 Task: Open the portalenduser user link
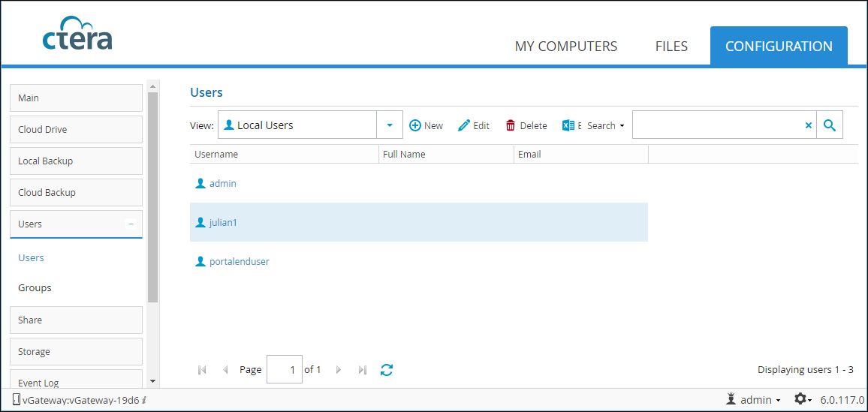pos(239,262)
